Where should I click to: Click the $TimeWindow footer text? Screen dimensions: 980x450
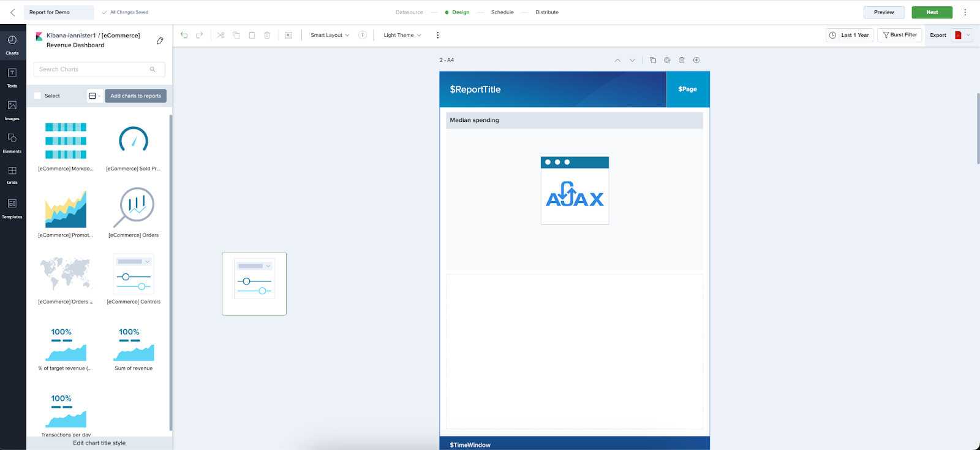pyautogui.click(x=470, y=444)
